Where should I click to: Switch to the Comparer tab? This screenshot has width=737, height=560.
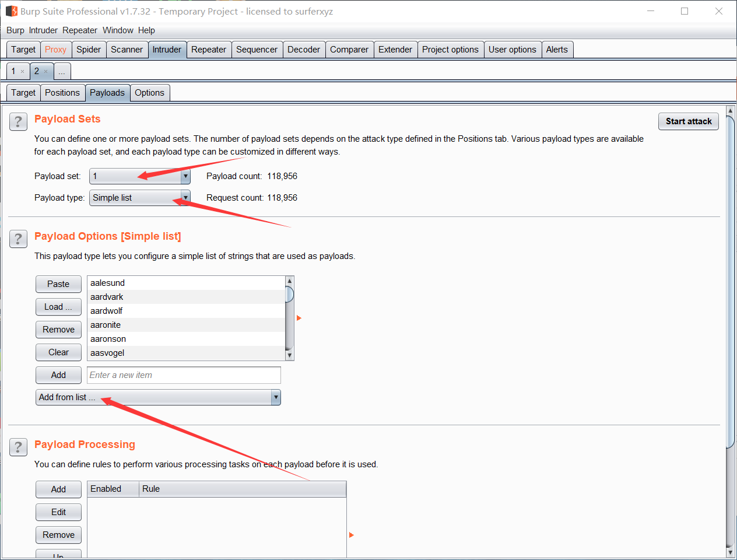349,50
